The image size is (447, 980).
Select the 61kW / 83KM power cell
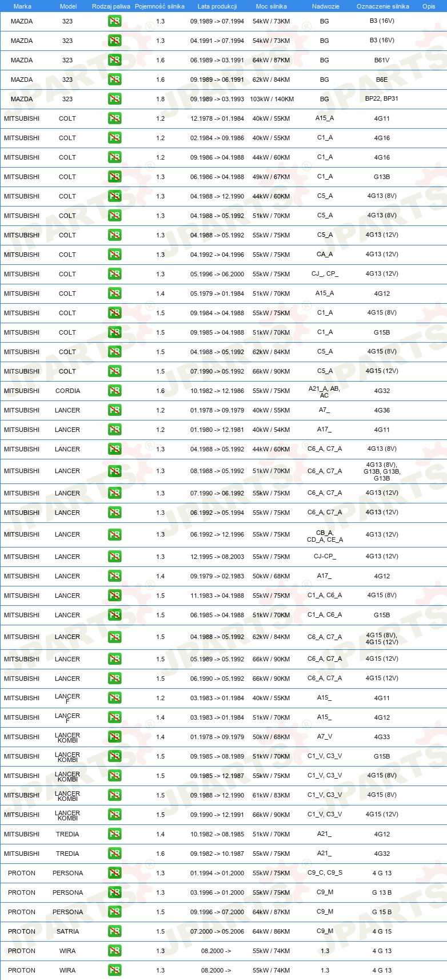click(272, 795)
